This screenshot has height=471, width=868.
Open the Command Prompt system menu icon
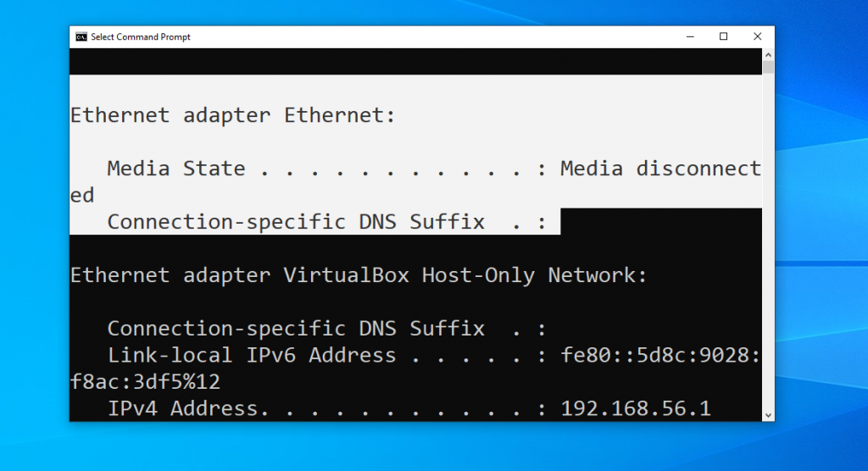pyautogui.click(x=81, y=36)
